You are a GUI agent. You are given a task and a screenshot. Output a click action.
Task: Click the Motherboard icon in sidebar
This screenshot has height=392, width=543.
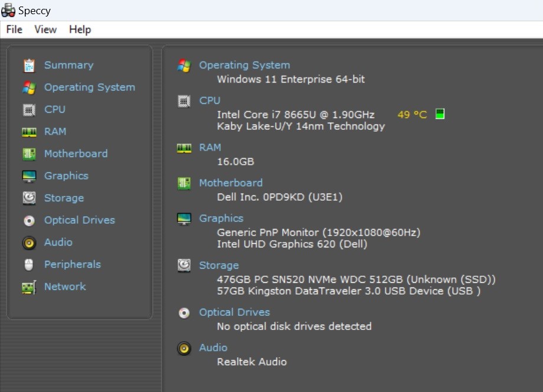point(29,154)
